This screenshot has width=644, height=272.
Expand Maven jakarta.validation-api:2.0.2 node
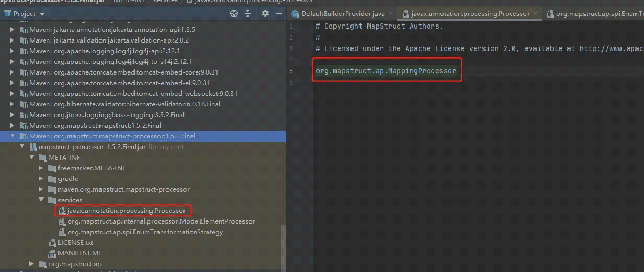pyautogui.click(x=12, y=40)
